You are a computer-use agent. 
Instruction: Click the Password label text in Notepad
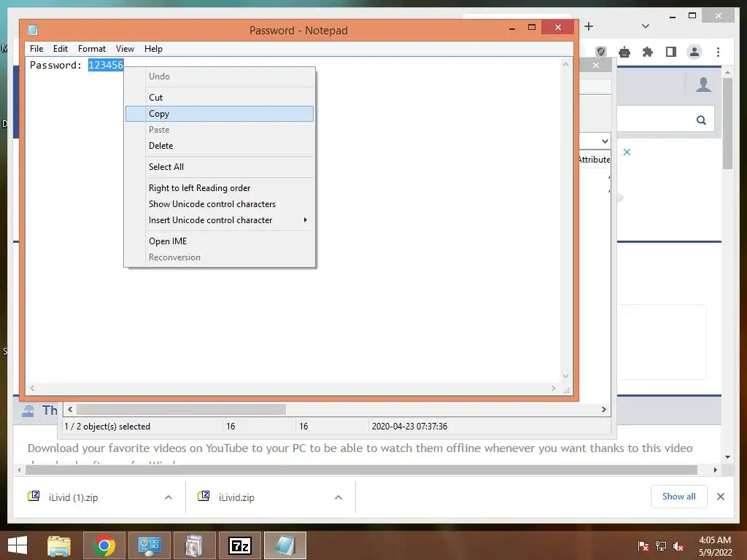[x=55, y=65]
